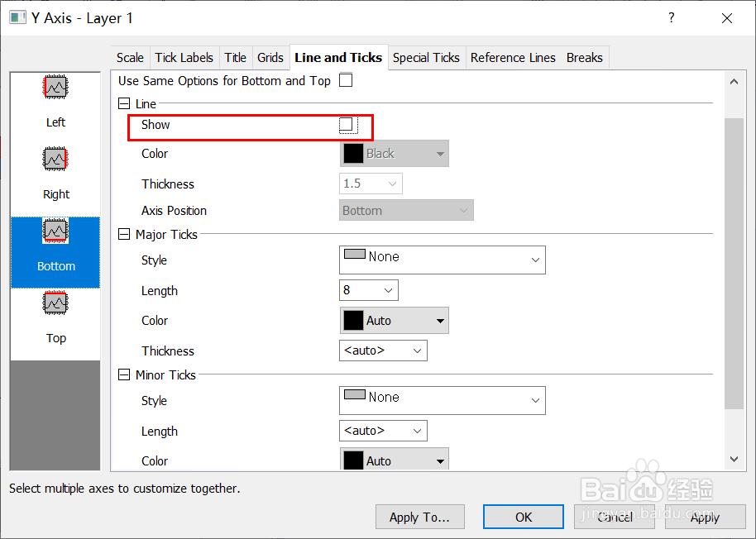The height and width of the screenshot is (539, 756).
Task: Click the help question mark button
Action: click(671, 17)
